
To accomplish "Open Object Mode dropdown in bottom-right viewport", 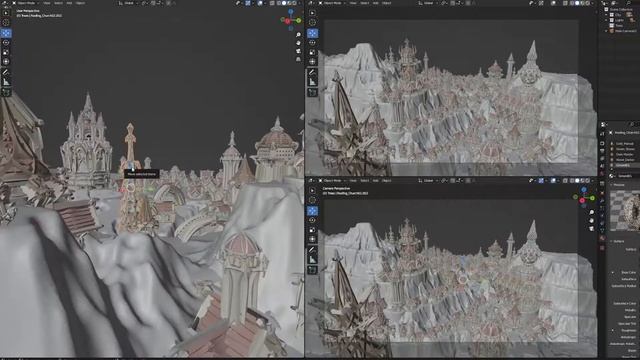I will (x=331, y=180).
